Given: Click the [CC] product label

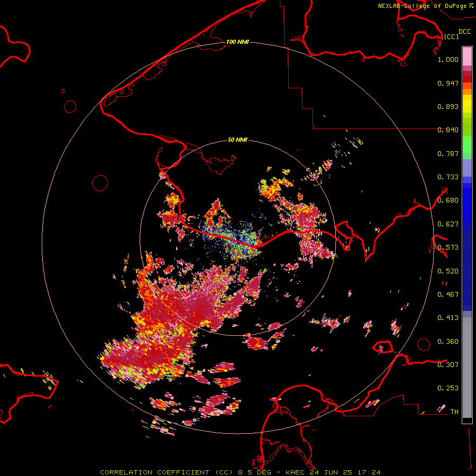Looking at the screenshot, I should pyautogui.click(x=451, y=36).
